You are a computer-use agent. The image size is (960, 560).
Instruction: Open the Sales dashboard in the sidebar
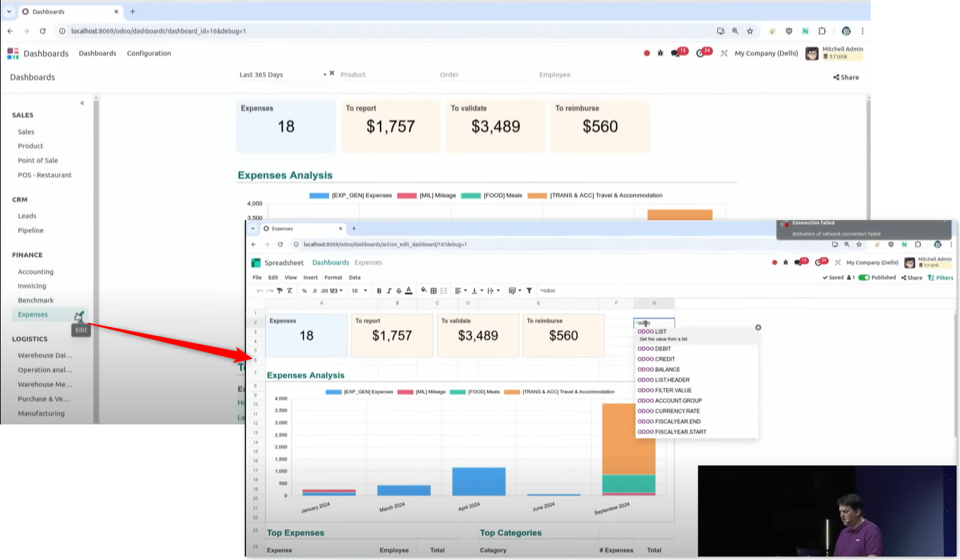[x=26, y=132]
